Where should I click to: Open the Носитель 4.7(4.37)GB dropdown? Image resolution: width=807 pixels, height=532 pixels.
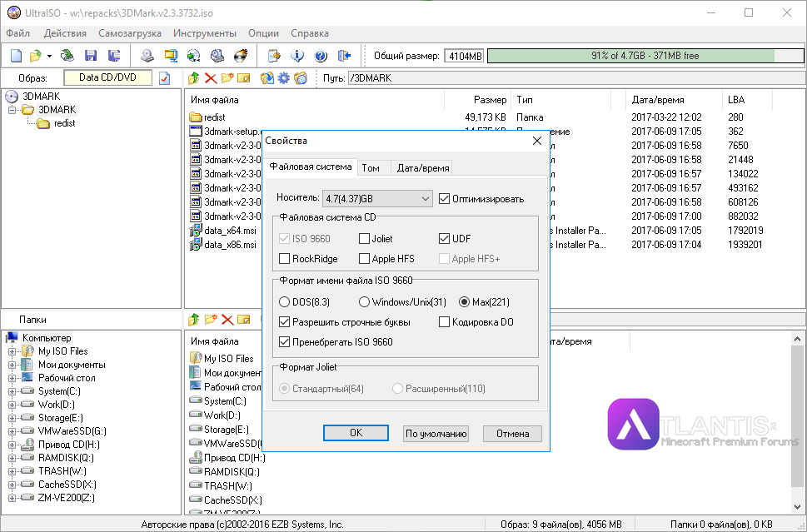(x=377, y=199)
